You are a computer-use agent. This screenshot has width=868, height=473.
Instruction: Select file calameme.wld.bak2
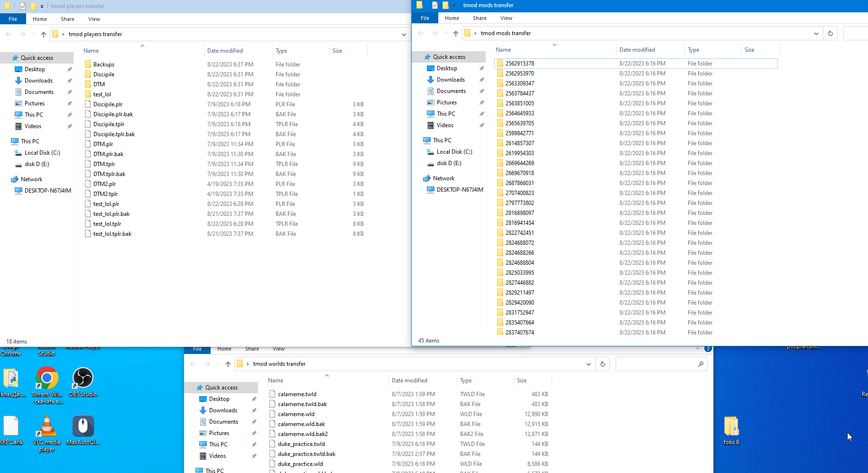(x=409, y=434)
